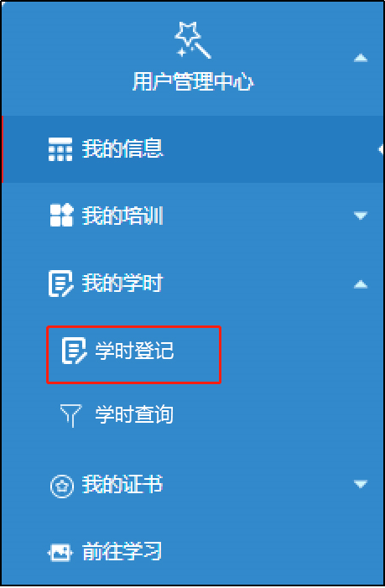
Task: Click the left-pointing arrow on the 我的信息 row
Action: 380,149
